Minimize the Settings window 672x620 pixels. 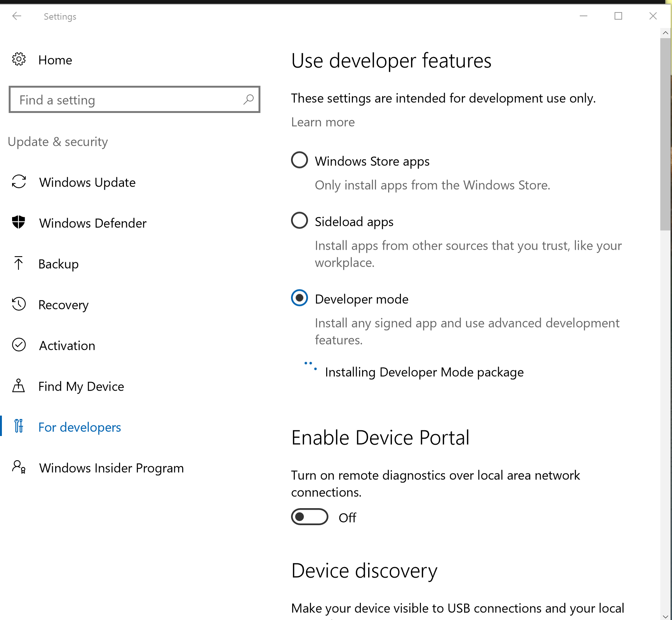584,16
